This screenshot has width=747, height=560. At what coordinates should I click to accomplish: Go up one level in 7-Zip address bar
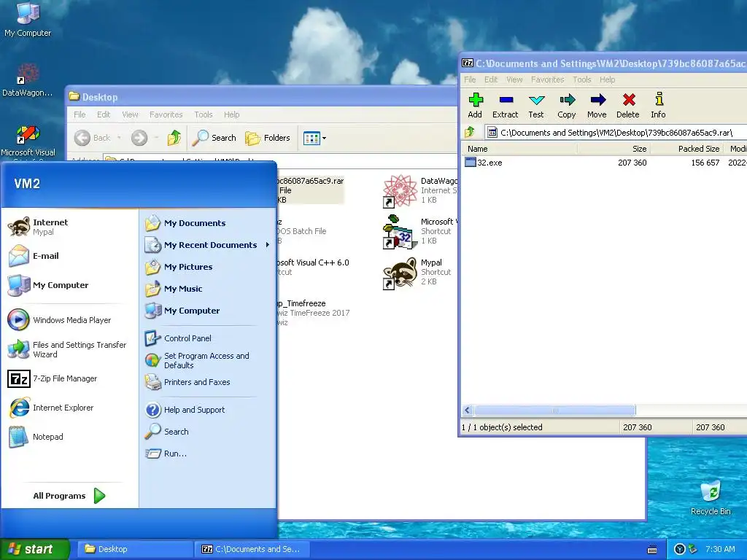pos(470,133)
